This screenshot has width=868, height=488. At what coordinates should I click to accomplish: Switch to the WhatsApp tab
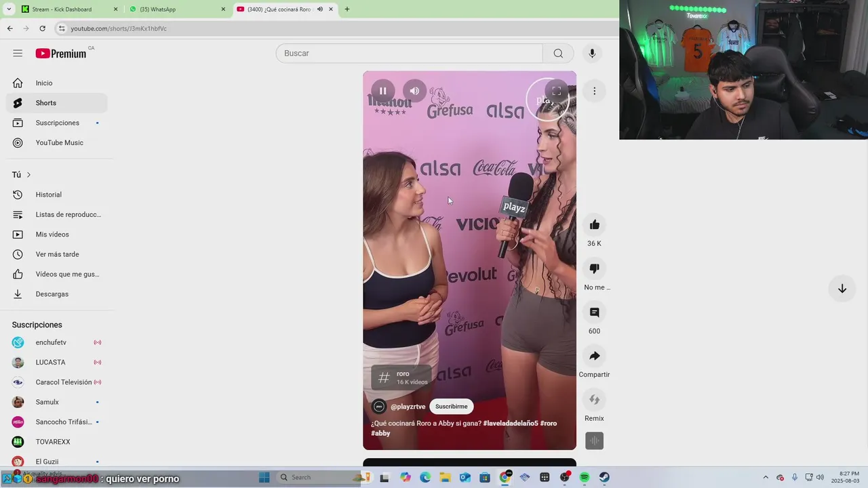tap(176, 9)
